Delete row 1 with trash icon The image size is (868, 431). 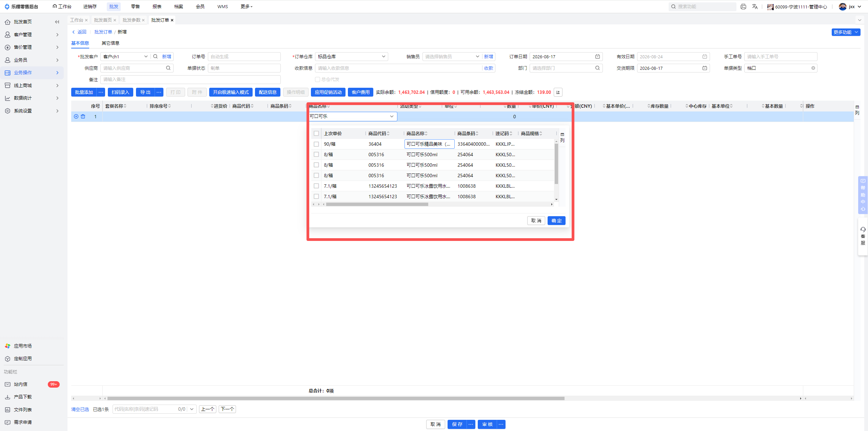[x=83, y=117]
